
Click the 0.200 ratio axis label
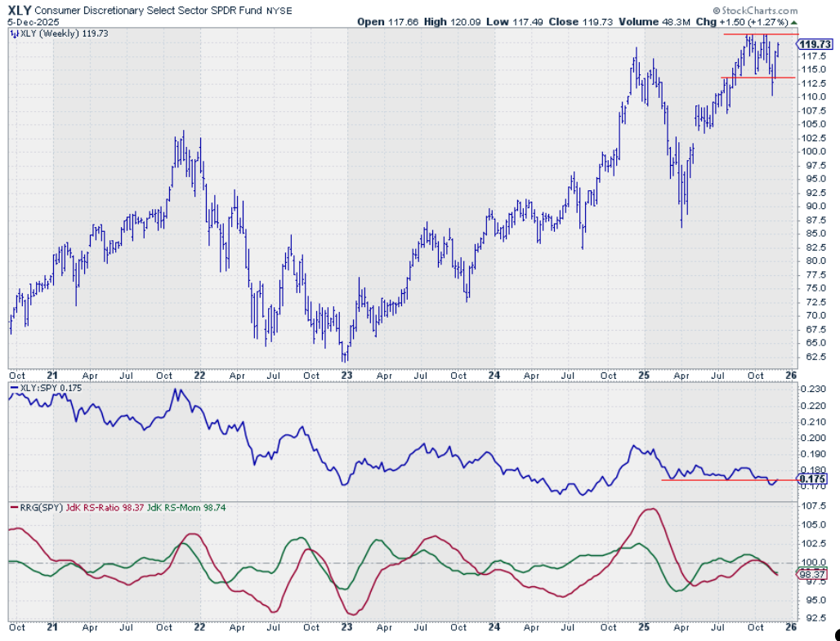(x=813, y=438)
